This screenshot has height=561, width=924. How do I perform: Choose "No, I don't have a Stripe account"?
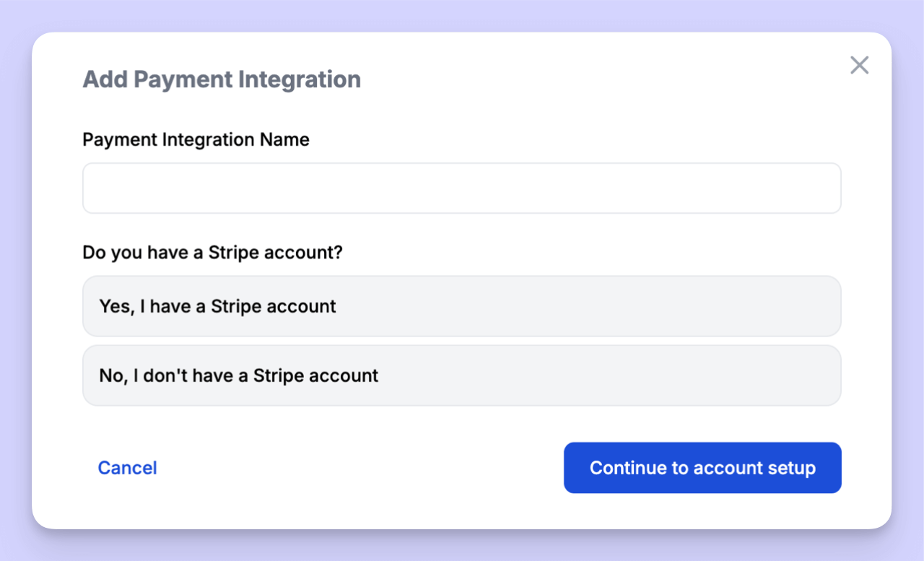462,375
